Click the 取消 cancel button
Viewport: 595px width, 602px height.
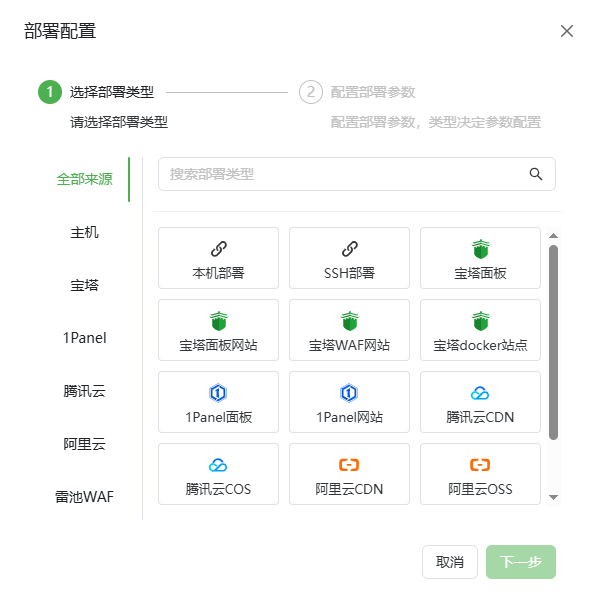[x=450, y=562]
